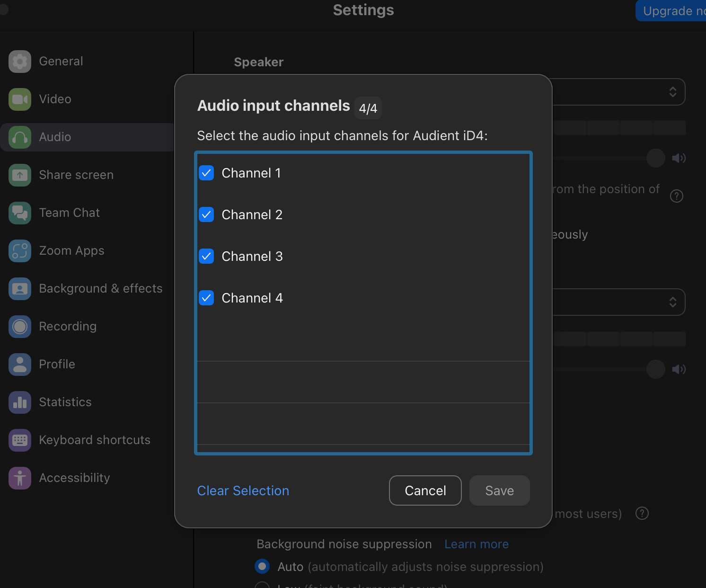Screen dimensions: 706x588
Task: Disable the Channel 4 checkbox
Action: [206, 298]
